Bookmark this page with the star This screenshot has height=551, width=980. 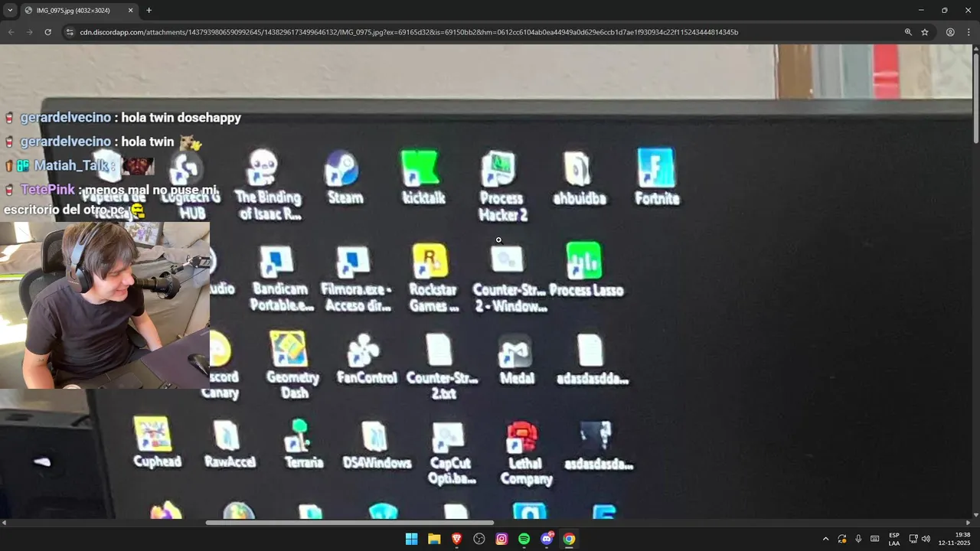tap(925, 32)
